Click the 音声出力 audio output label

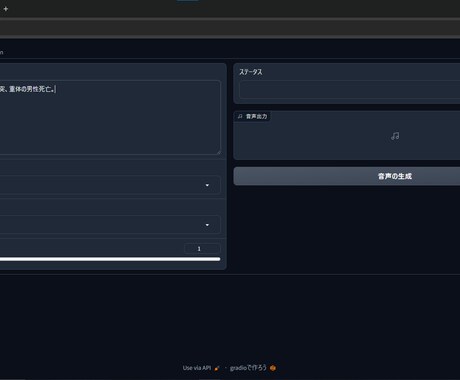pyautogui.click(x=252, y=116)
